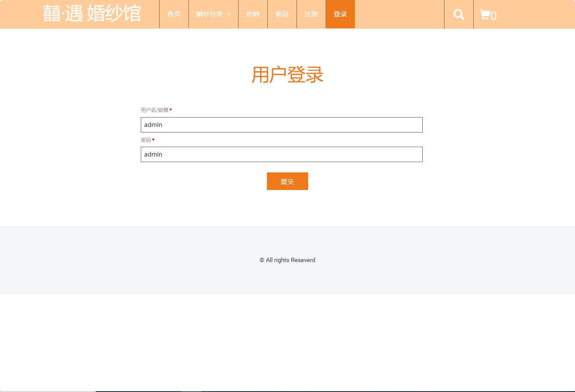Click the red asterisk beside 用户名/邮箱
This screenshot has width=575, height=392.
point(170,110)
